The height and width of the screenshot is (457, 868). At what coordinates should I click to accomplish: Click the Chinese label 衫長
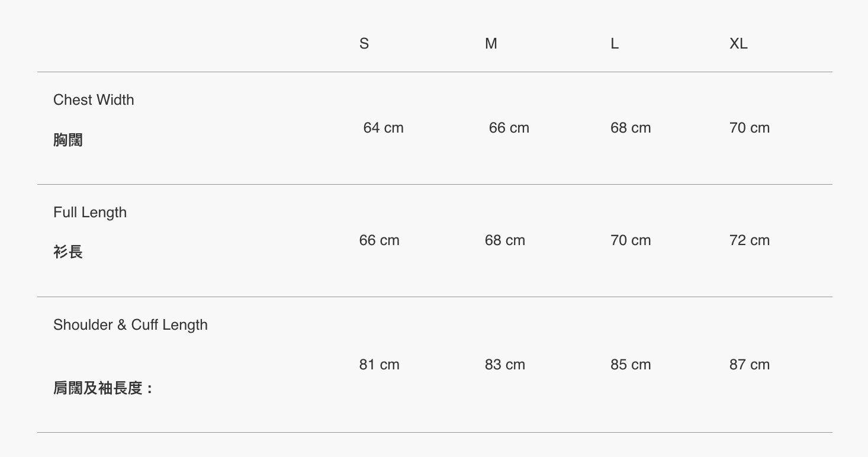pos(68,252)
